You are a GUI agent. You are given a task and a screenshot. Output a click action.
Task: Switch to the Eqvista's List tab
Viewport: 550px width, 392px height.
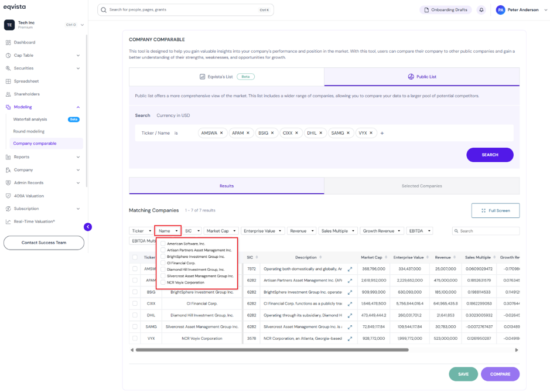[227, 77]
